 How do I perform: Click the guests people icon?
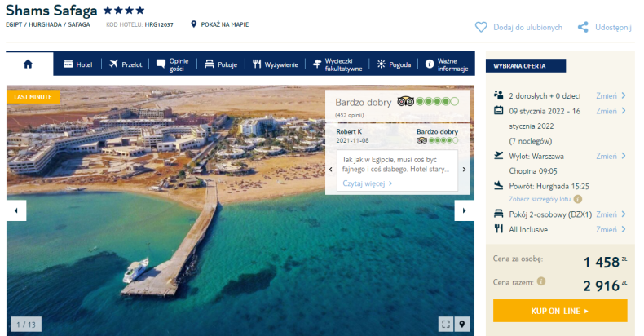(x=499, y=95)
